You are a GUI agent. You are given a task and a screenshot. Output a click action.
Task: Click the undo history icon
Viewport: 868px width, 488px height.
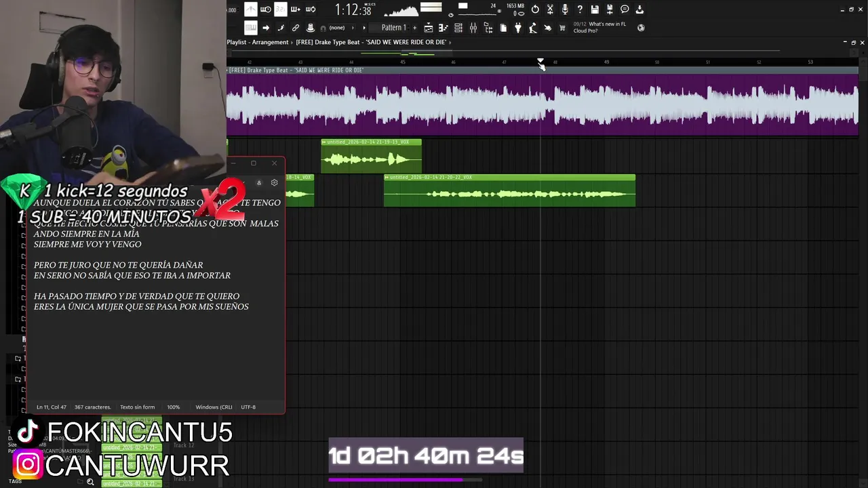coord(535,9)
